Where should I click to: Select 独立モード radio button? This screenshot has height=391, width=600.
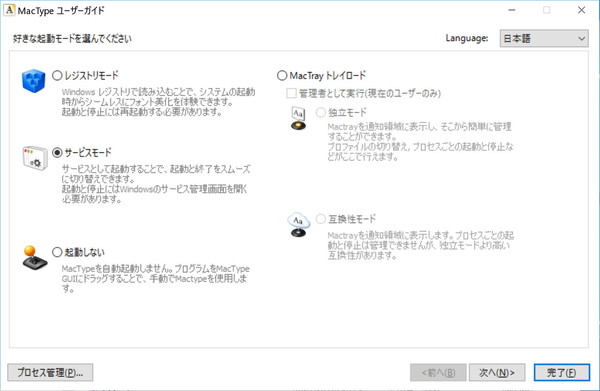coord(321,112)
